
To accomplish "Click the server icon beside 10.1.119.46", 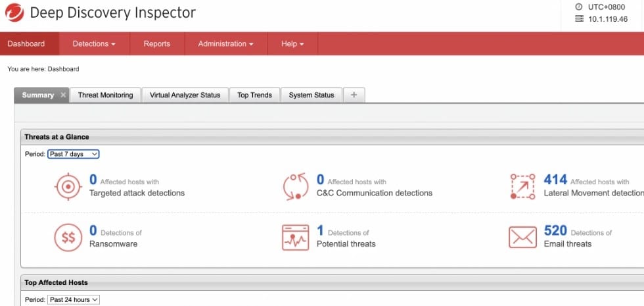I will [579, 18].
